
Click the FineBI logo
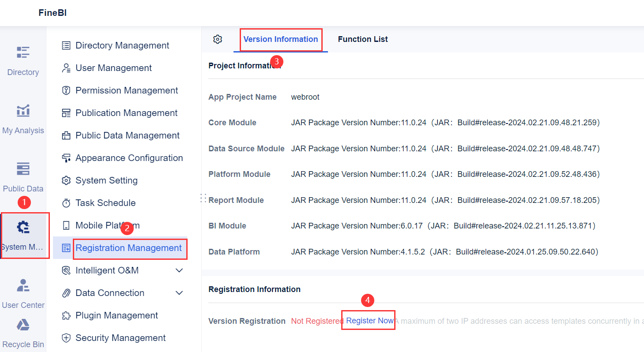point(53,13)
